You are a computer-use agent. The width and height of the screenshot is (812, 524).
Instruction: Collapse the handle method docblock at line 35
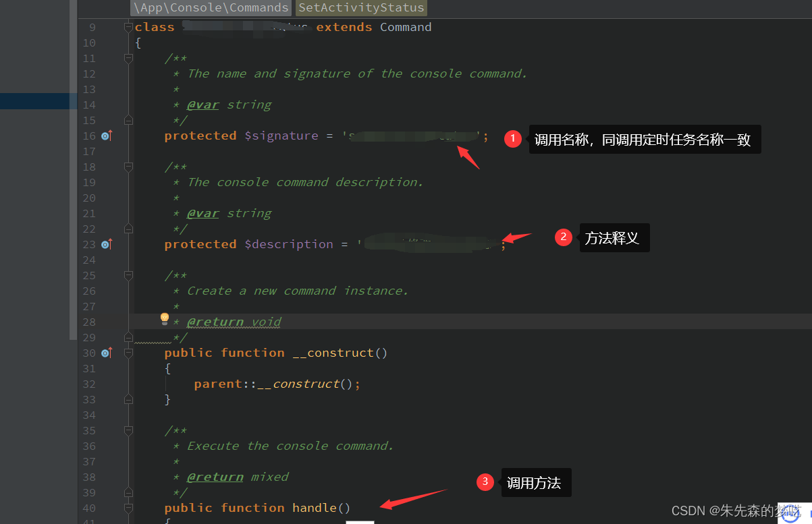[x=128, y=430]
